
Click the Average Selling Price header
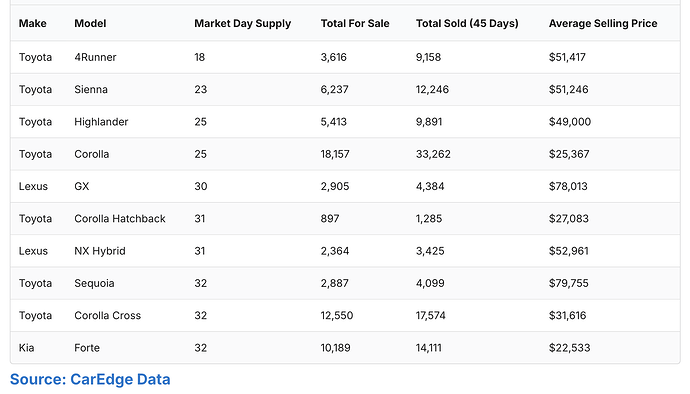pos(603,23)
